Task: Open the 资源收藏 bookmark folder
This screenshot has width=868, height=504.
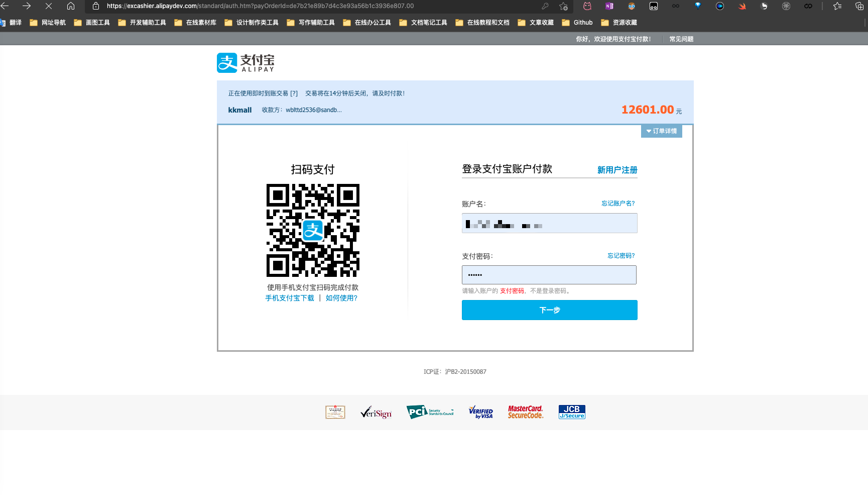Action: click(x=619, y=23)
